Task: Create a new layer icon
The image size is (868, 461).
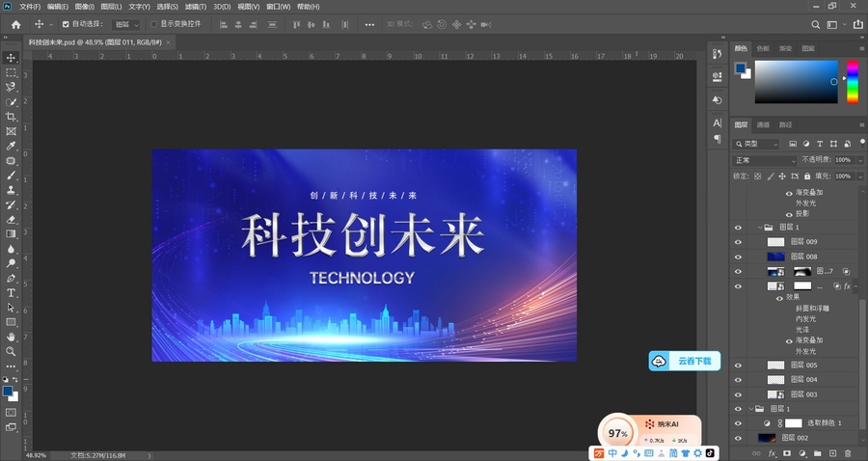Action: [x=832, y=453]
